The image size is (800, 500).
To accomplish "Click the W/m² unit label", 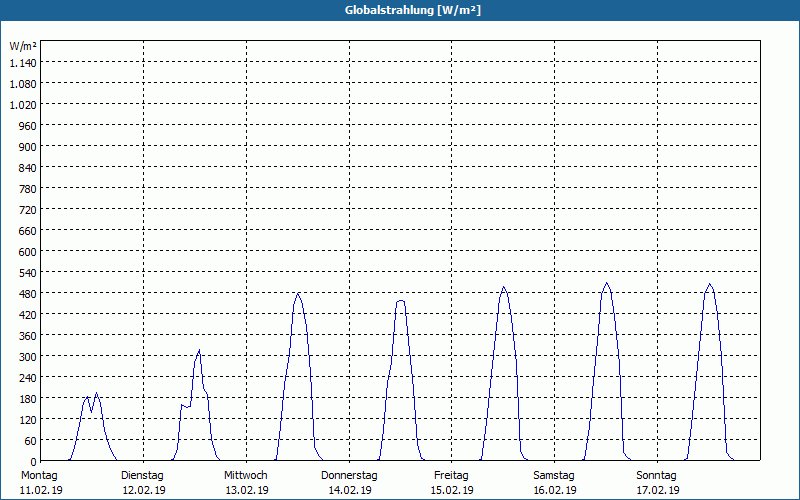I will 23,46.
